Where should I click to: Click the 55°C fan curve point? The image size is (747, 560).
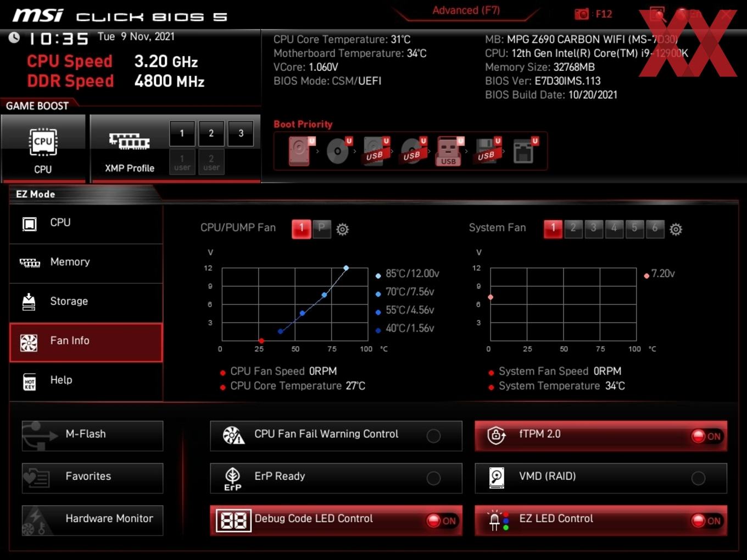coord(302,313)
